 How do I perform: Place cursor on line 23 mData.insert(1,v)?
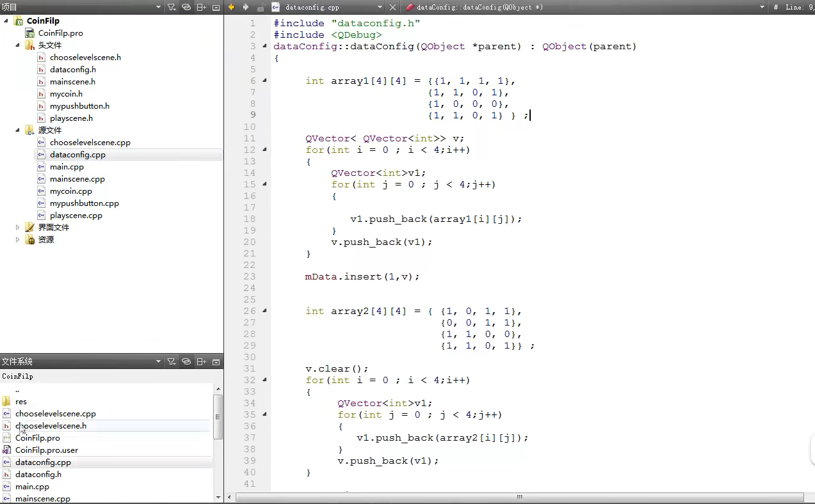362,276
